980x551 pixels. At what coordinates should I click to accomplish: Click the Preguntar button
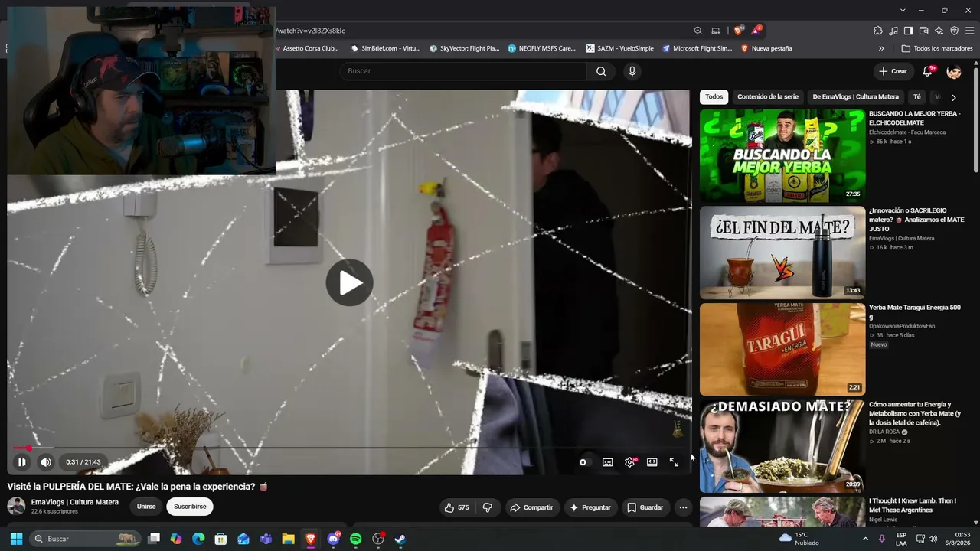[590, 507]
